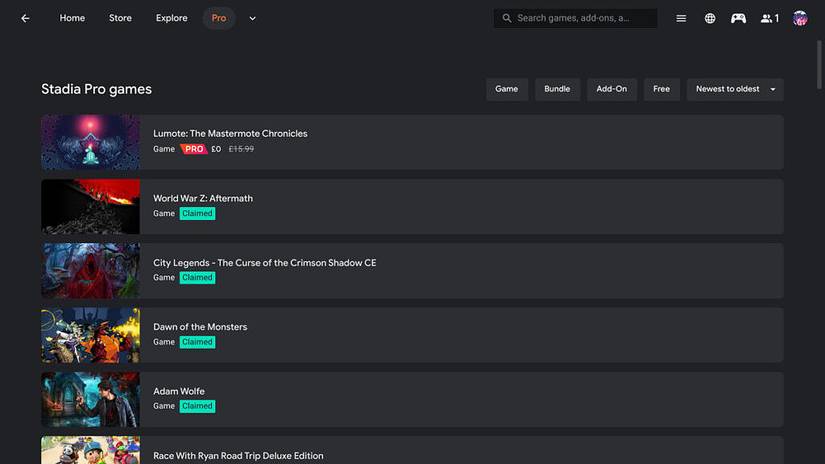Image resolution: width=825 pixels, height=464 pixels.
Task: Filter by Game
Action: coord(507,89)
